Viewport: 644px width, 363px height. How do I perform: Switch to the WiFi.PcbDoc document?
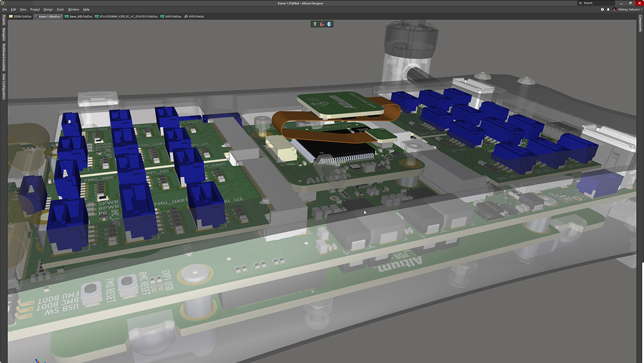[x=171, y=16]
